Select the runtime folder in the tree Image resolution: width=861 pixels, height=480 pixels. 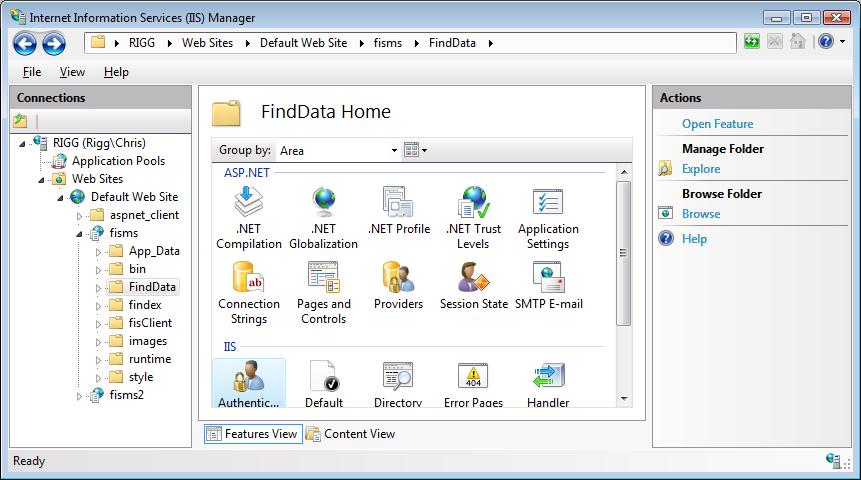click(150, 359)
